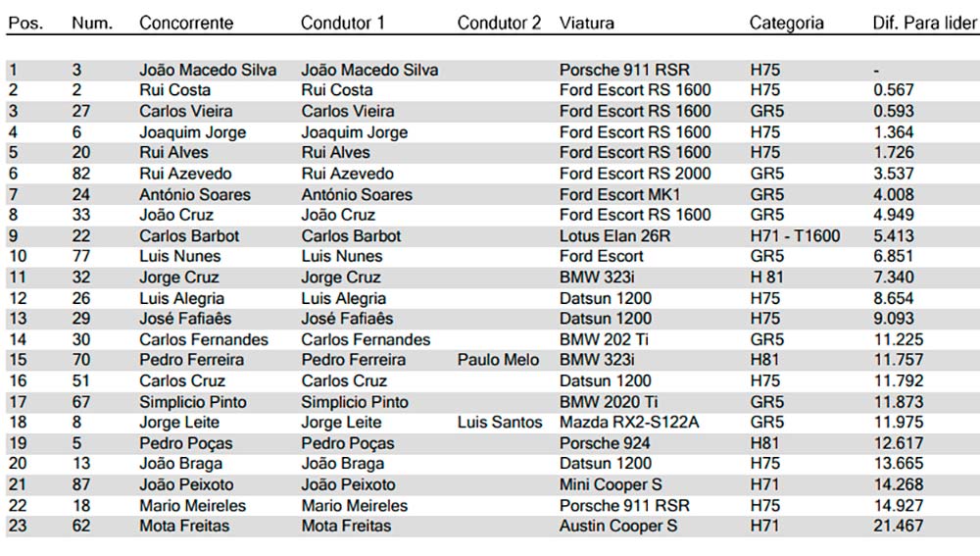Click the Ford Escort MK1 cell
This screenshot has height=556, width=980.
click(620, 194)
